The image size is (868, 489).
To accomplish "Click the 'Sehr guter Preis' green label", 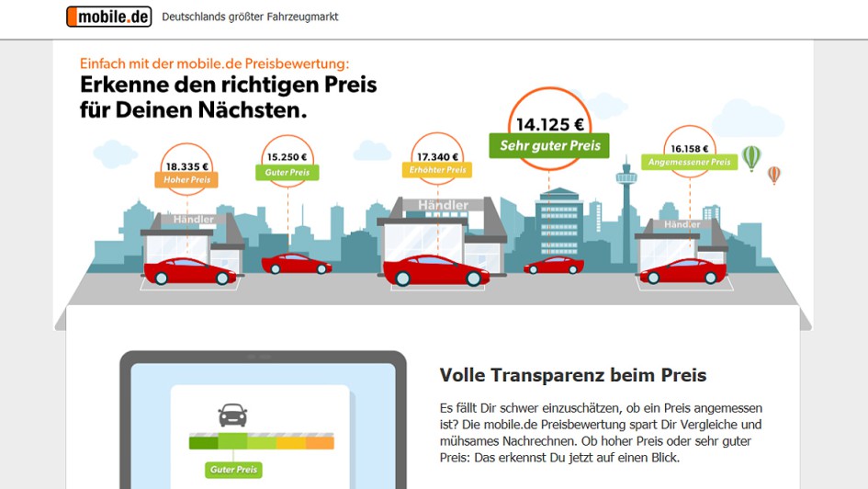I will [549, 145].
